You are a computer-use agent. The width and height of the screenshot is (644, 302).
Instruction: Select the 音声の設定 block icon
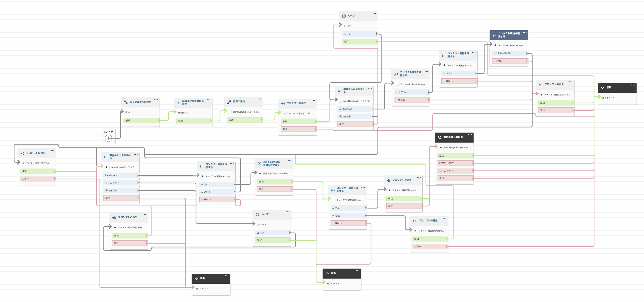point(229,102)
